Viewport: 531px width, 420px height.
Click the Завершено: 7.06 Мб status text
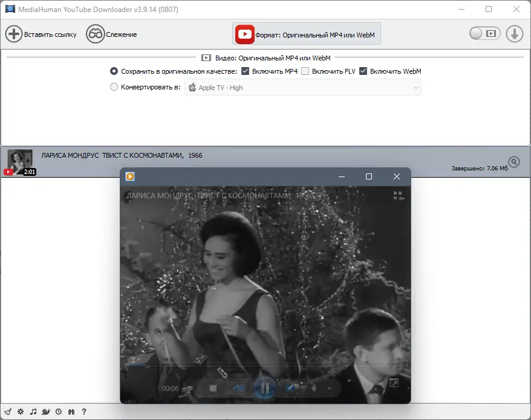480,168
